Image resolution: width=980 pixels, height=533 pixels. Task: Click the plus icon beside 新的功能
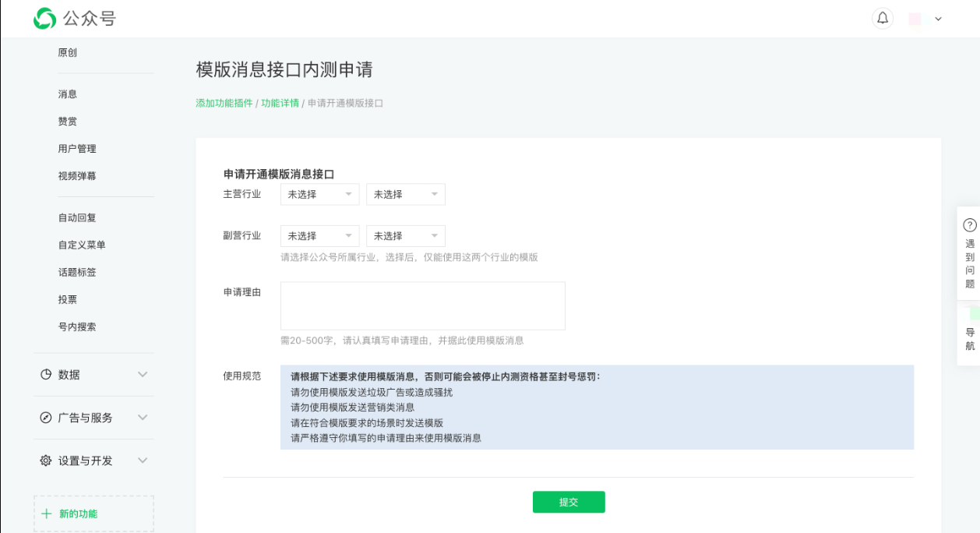click(x=47, y=514)
